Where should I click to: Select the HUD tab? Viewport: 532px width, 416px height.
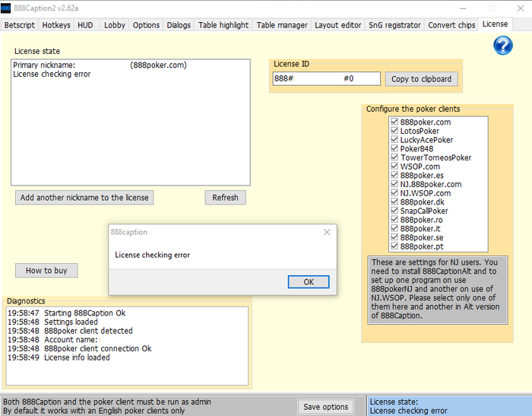point(85,25)
